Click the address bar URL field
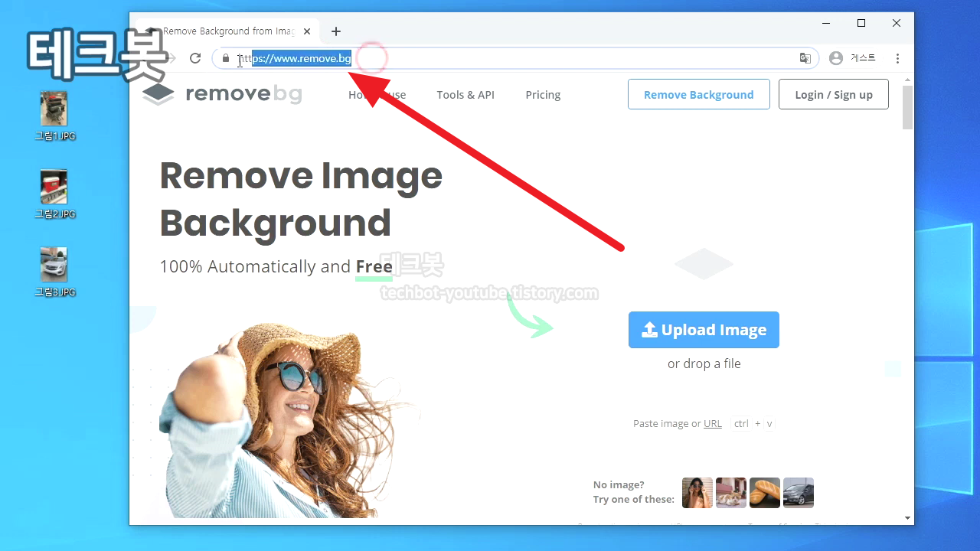This screenshot has height=551, width=980. (x=514, y=58)
